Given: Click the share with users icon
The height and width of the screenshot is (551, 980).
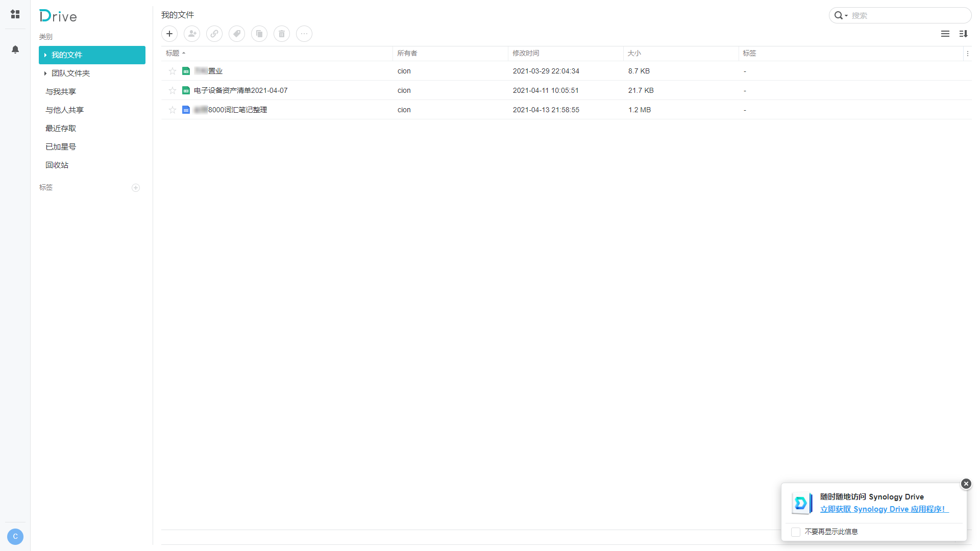Looking at the screenshot, I should [x=192, y=34].
